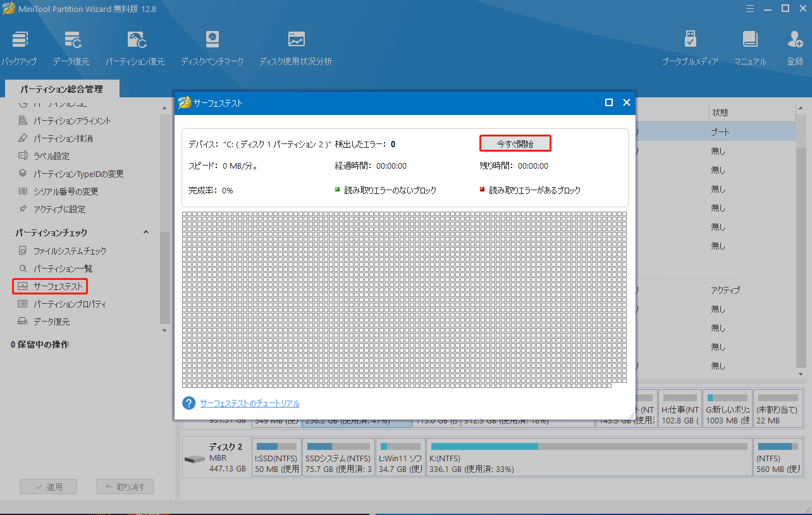
Task: Click the 残り時間: 00:00:00 text
Action: (514, 166)
